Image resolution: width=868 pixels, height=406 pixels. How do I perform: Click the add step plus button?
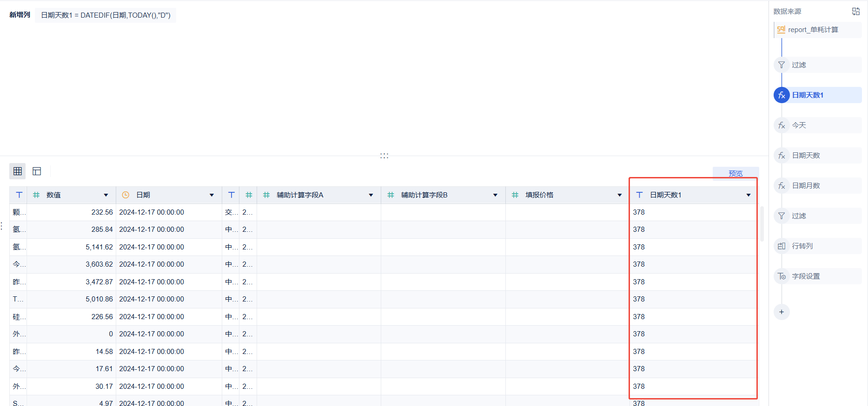pos(782,312)
